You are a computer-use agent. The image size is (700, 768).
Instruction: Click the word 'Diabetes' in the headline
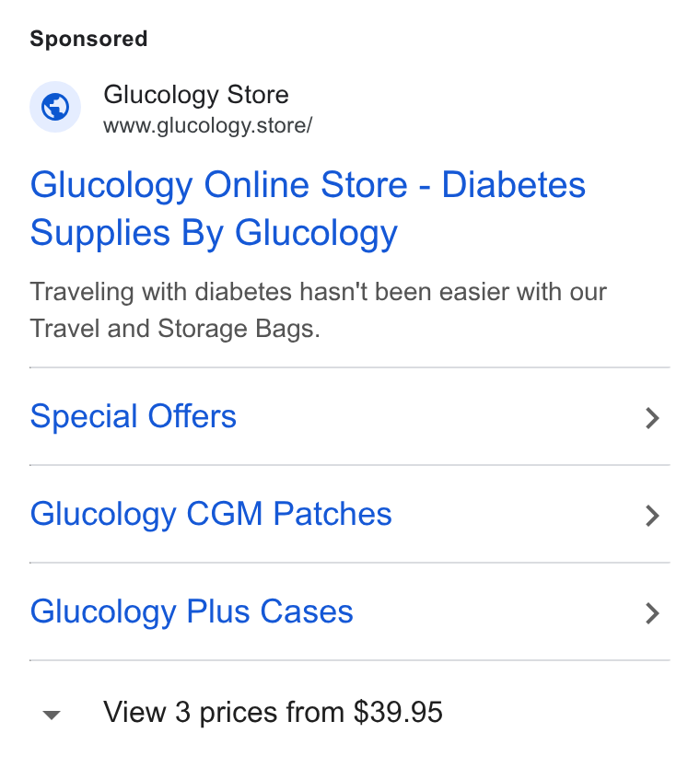tap(514, 185)
